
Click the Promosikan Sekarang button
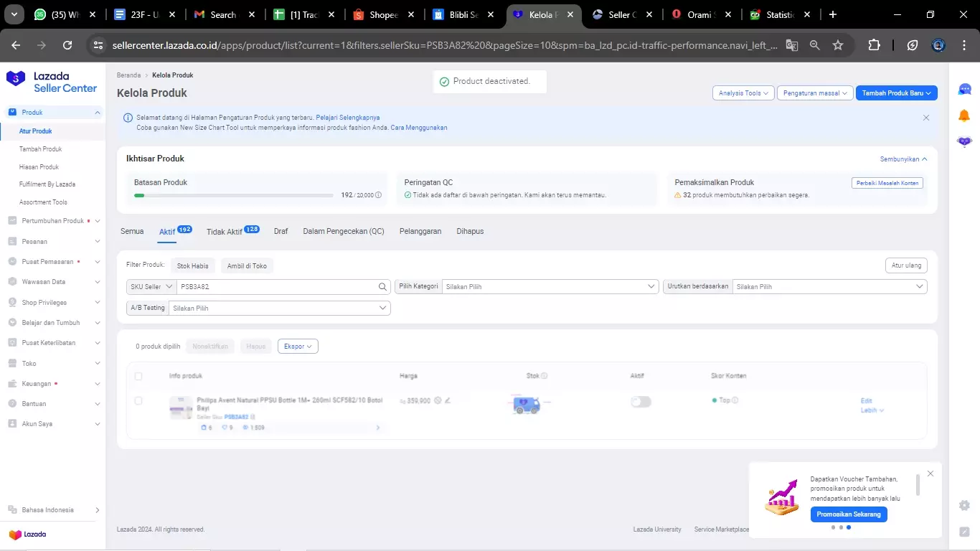pos(849,514)
